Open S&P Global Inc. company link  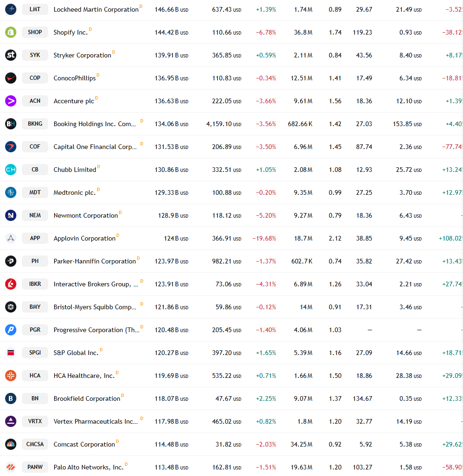pyautogui.click(x=76, y=353)
